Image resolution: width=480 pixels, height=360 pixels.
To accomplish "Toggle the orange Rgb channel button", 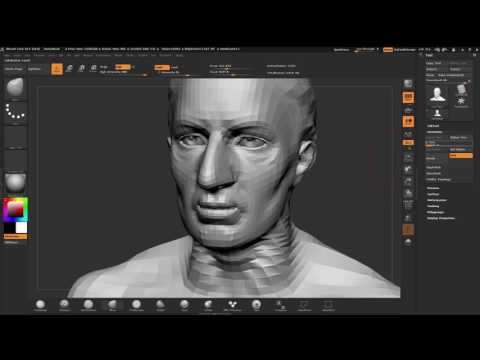I will click(x=122, y=67).
